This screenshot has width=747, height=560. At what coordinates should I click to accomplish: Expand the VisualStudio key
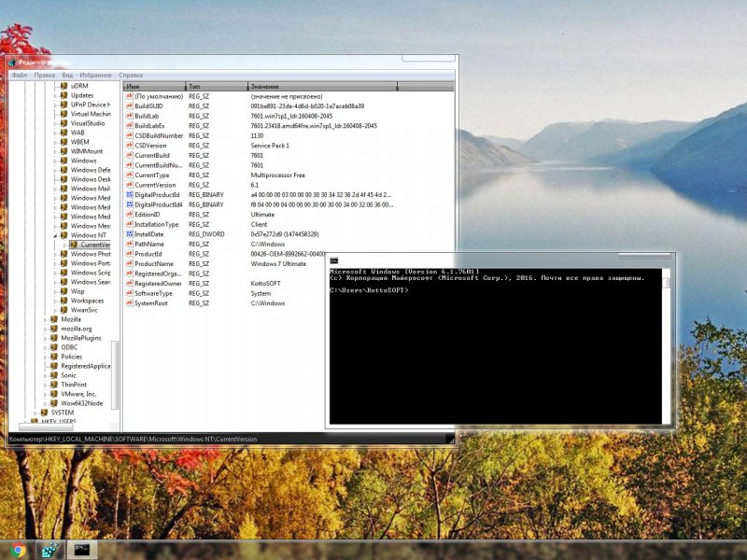point(55,123)
